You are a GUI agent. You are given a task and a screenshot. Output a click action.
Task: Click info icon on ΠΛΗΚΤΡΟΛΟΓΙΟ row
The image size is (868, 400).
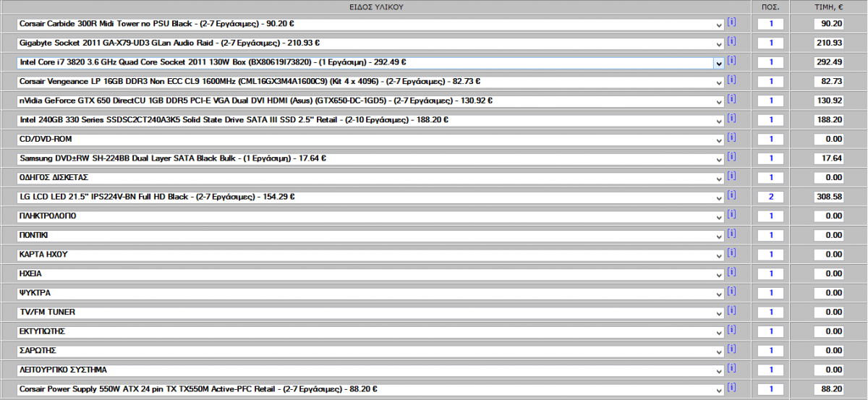click(731, 214)
